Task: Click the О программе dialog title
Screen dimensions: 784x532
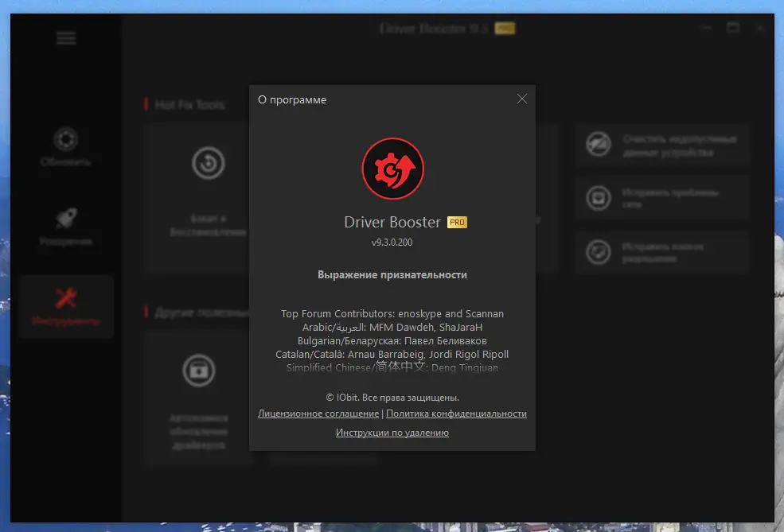Action: tap(292, 100)
